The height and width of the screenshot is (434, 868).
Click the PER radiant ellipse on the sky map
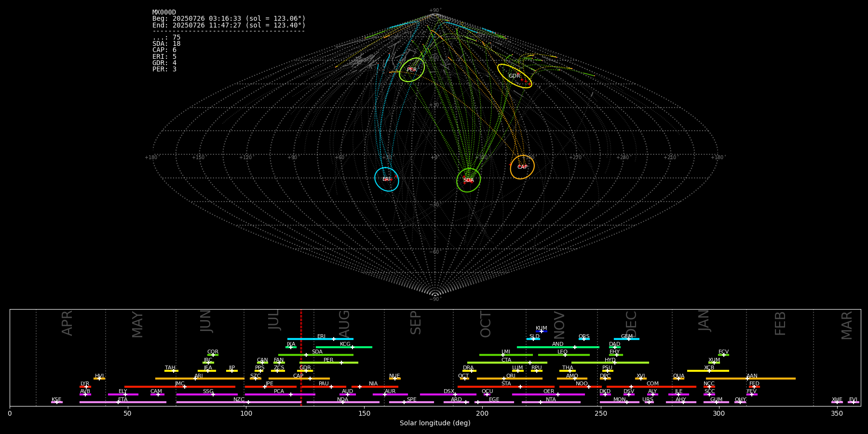pos(412,70)
